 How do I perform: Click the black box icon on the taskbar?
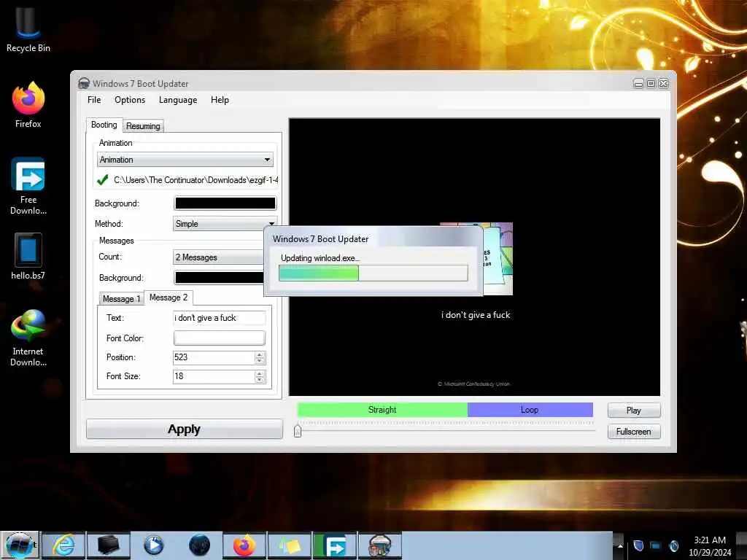pos(108,545)
